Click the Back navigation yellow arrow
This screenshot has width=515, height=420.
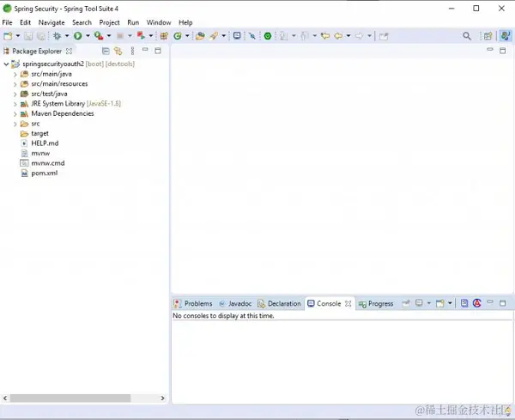(338, 36)
